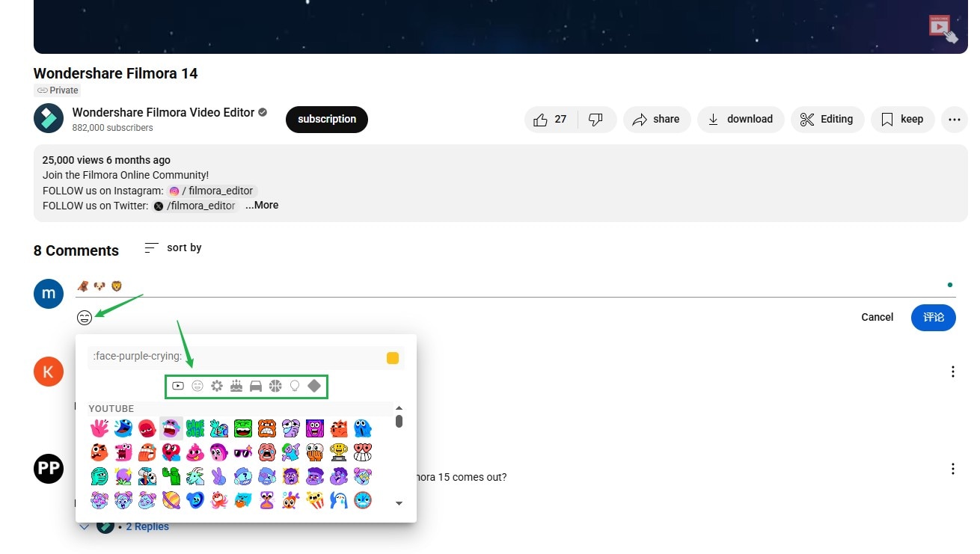The height and width of the screenshot is (554, 980).
Task: Open the Editing clip option
Action: point(827,120)
